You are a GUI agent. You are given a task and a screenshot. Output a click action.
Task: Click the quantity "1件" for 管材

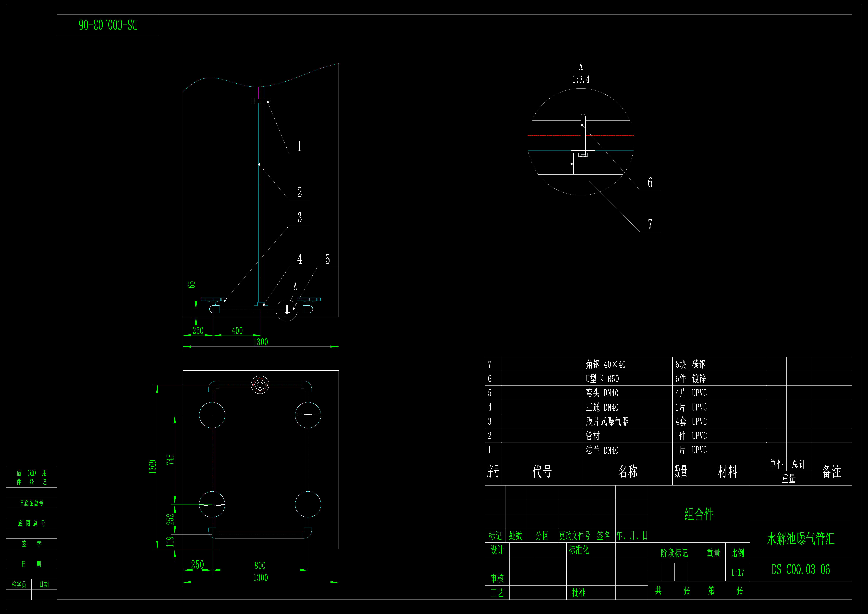[x=681, y=436]
